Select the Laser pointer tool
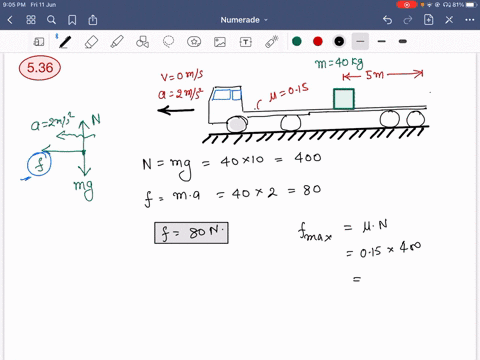Image resolution: width=480 pixels, height=360 pixels. (x=272, y=42)
